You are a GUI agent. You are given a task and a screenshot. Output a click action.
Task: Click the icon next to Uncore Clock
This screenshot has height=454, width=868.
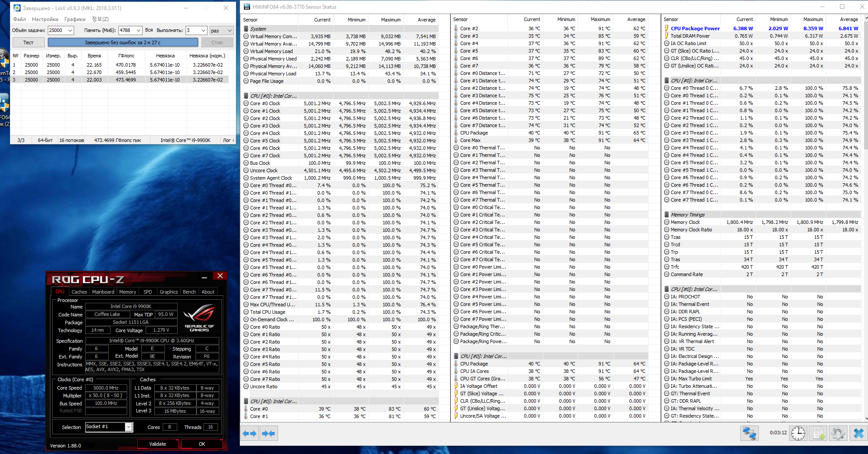246,170
